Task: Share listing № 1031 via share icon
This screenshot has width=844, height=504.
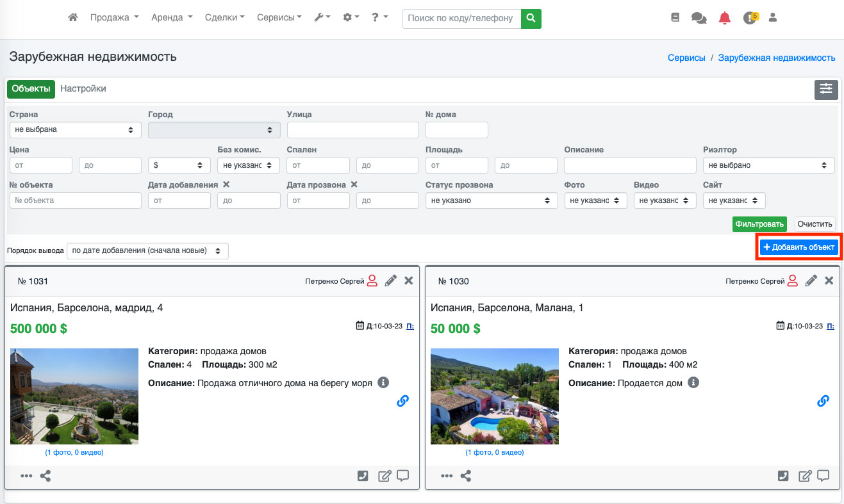Action: point(46,476)
